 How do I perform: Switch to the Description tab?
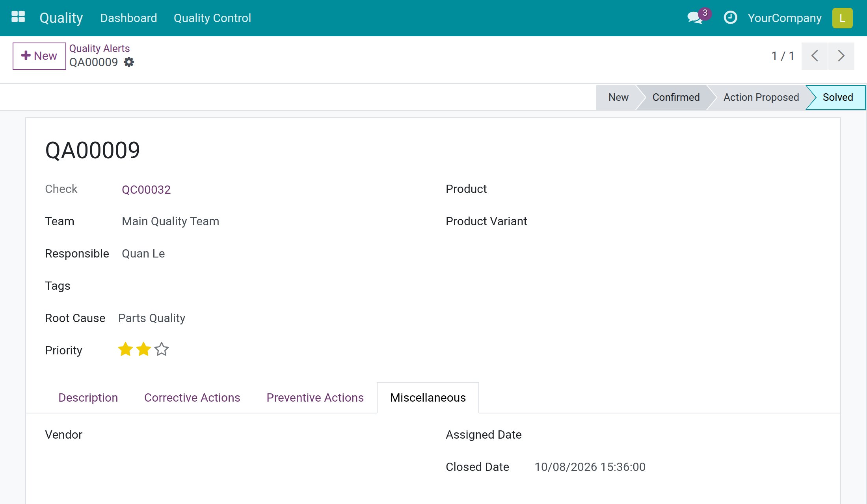coord(88,398)
